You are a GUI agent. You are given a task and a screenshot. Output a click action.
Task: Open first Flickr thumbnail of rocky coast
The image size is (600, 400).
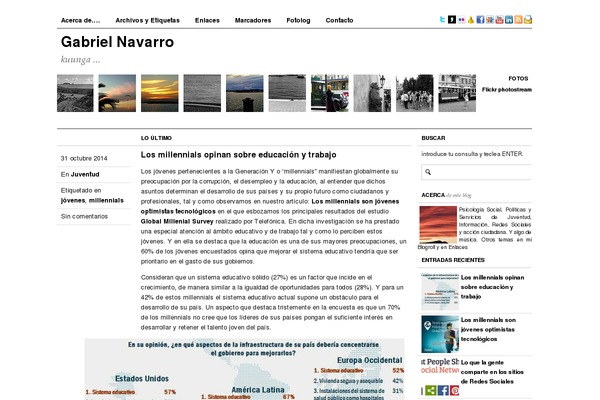[x=75, y=93]
